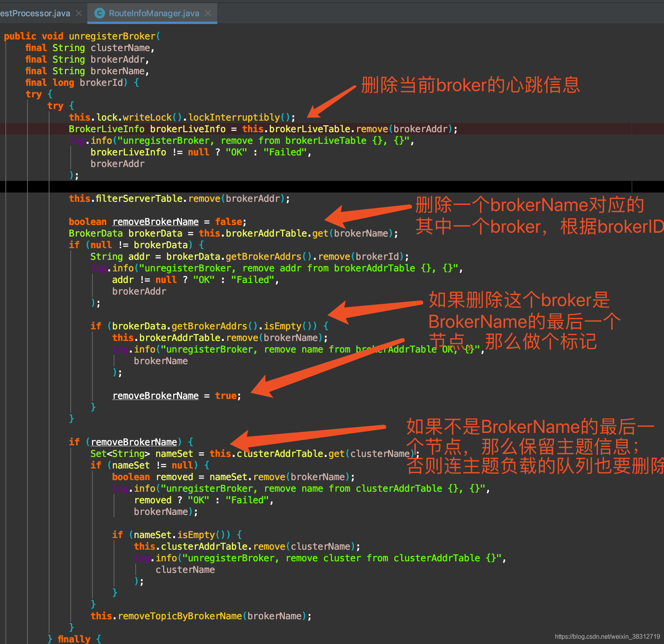The width and height of the screenshot is (664, 644).
Task: Close the estProcessor.java tab
Action: point(79,13)
